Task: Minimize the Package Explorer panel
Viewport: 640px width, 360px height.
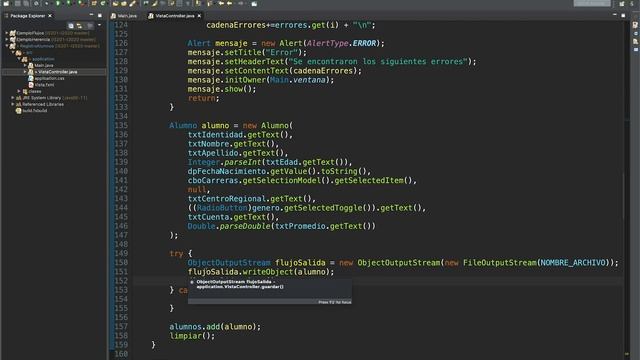Action: coord(91,15)
